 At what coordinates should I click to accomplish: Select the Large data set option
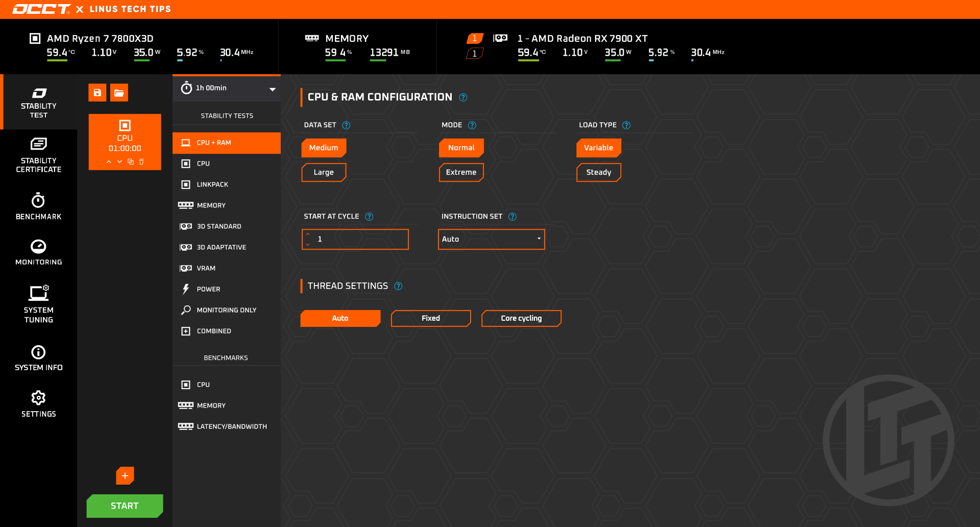coord(324,173)
